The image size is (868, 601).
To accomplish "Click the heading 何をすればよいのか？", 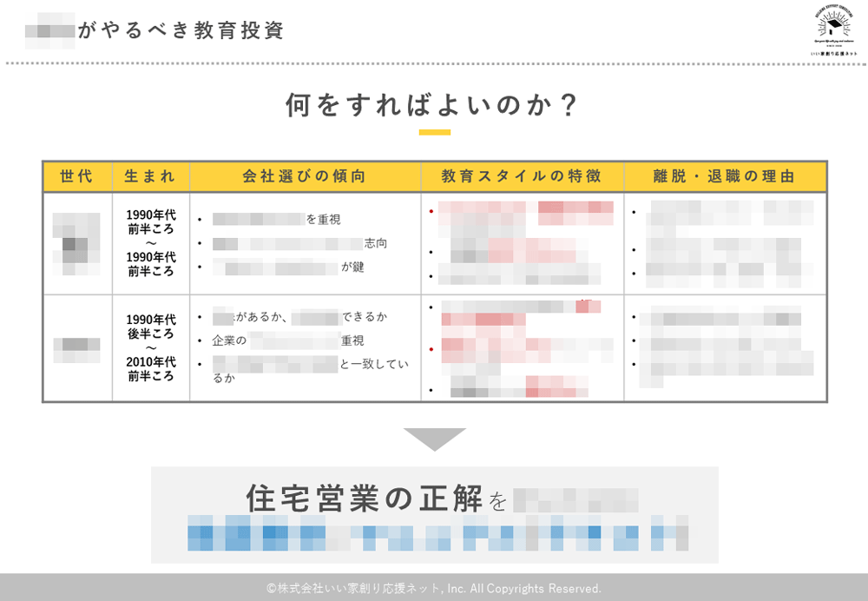I will point(433,105).
